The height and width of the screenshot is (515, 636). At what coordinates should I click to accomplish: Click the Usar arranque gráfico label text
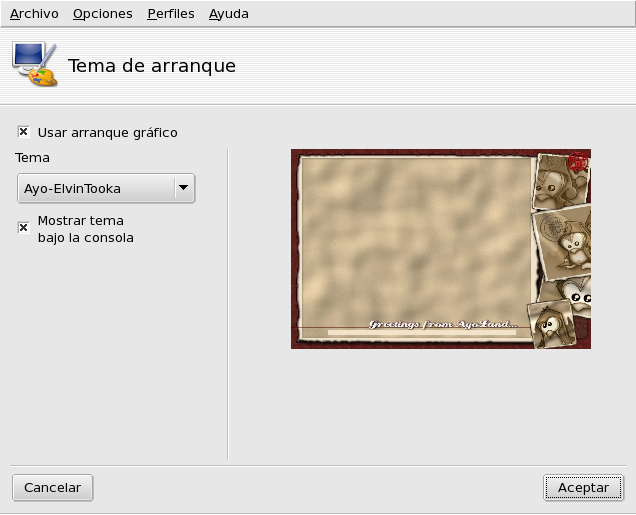(x=107, y=133)
